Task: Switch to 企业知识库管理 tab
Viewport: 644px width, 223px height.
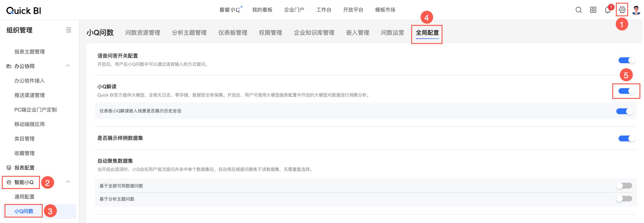Action: tap(315, 33)
